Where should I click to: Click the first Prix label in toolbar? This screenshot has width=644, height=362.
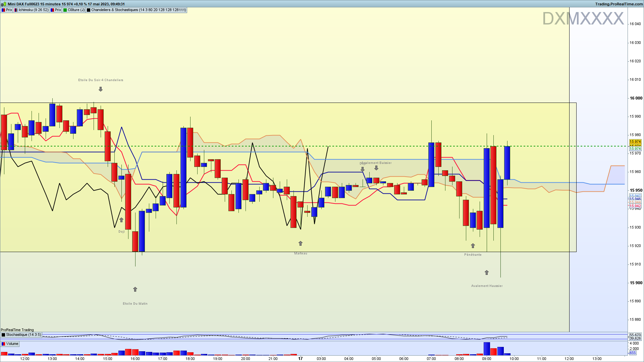[9, 10]
